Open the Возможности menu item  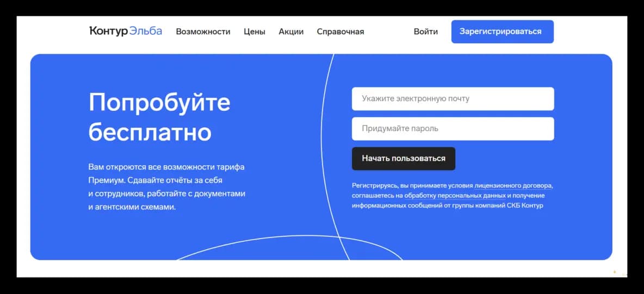tap(203, 32)
